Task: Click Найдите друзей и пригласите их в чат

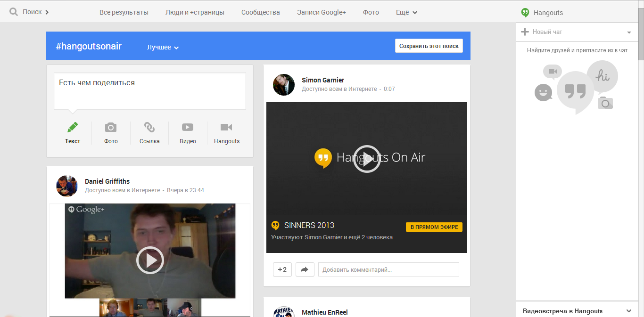Action: coord(578,50)
